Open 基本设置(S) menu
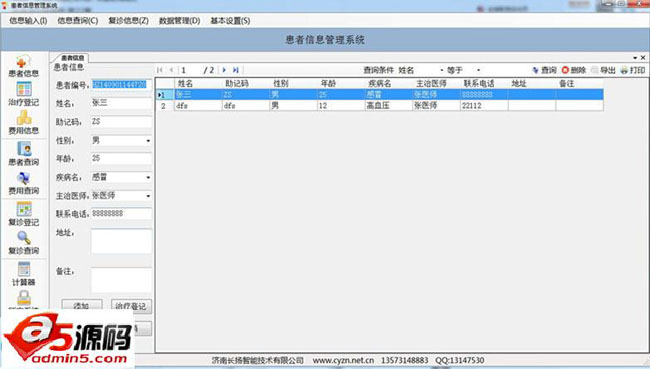This screenshot has width=650, height=369. (230, 21)
